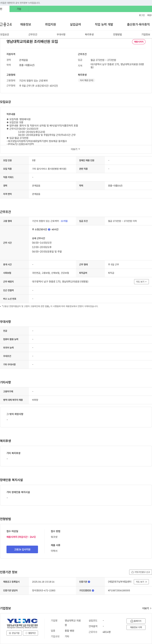Click the 월급 272만원 ~ 272만원 이하 value

coord(122,221)
